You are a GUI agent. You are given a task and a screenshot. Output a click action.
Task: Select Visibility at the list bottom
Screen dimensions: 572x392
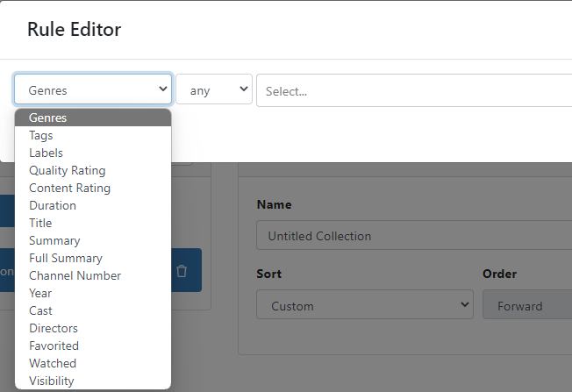click(x=52, y=381)
